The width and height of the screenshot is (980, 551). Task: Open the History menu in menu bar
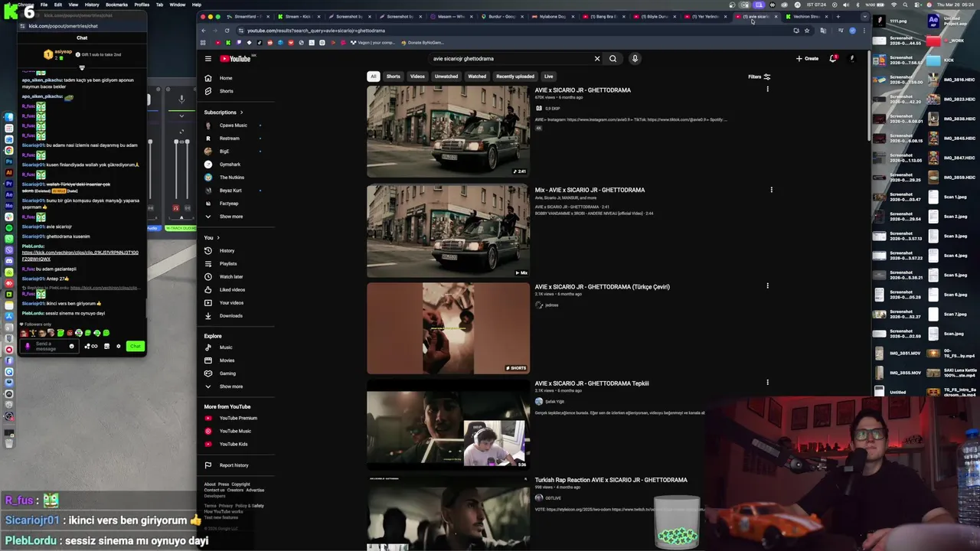coord(91,5)
